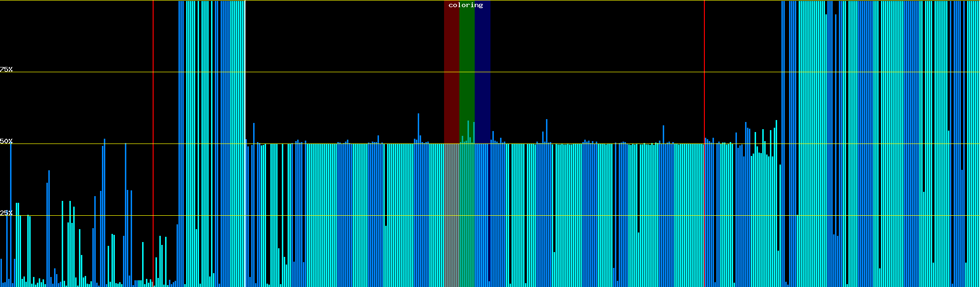Image resolution: width=980 pixels, height=287 pixels.
Task: Click the gray bars beneath the red band
Action: [451, 215]
